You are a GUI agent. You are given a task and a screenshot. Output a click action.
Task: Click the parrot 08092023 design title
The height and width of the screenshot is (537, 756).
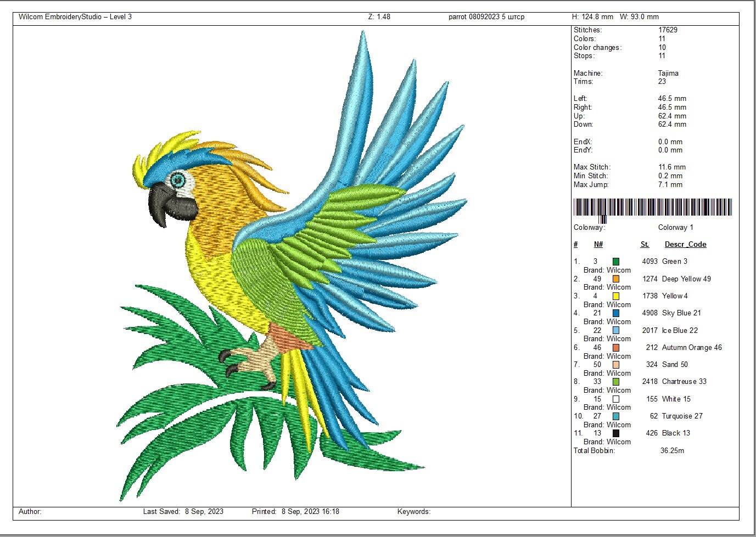tap(486, 16)
